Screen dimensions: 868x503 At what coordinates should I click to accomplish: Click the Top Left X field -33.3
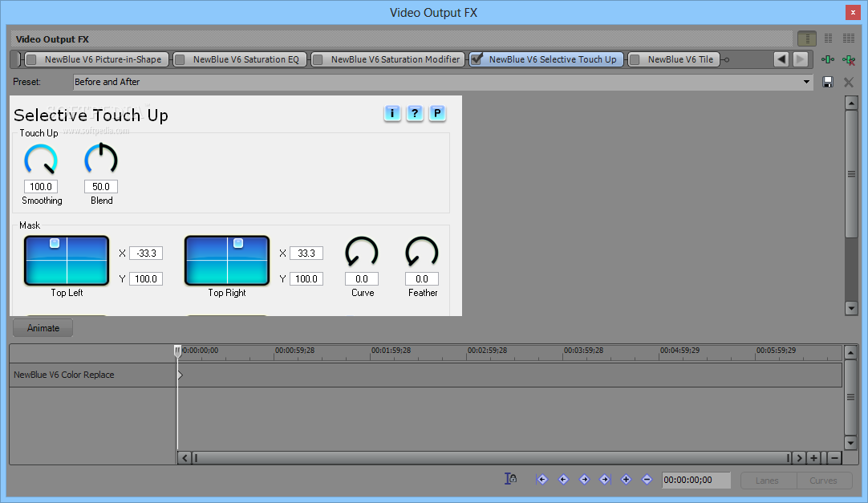(146, 253)
